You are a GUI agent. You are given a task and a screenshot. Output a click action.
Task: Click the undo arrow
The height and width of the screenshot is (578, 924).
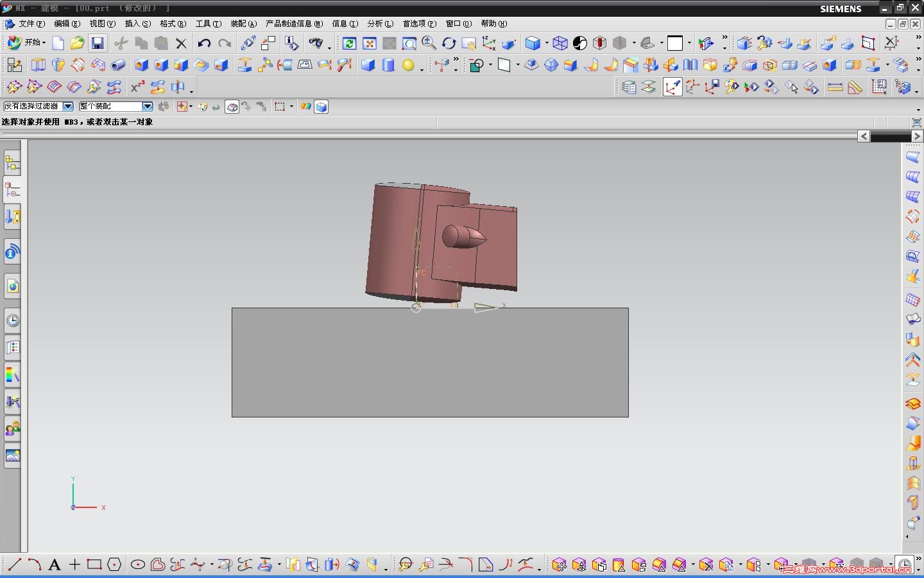pyautogui.click(x=204, y=43)
